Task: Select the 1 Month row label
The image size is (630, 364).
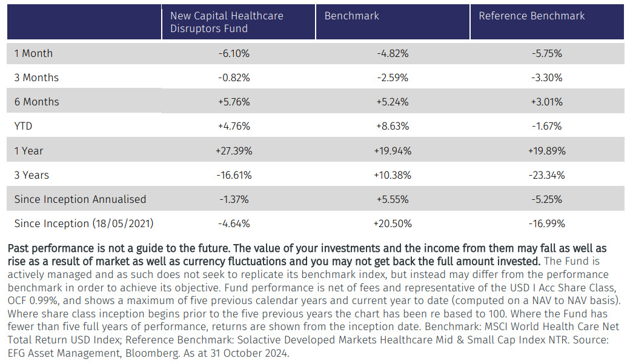Action: point(34,53)
